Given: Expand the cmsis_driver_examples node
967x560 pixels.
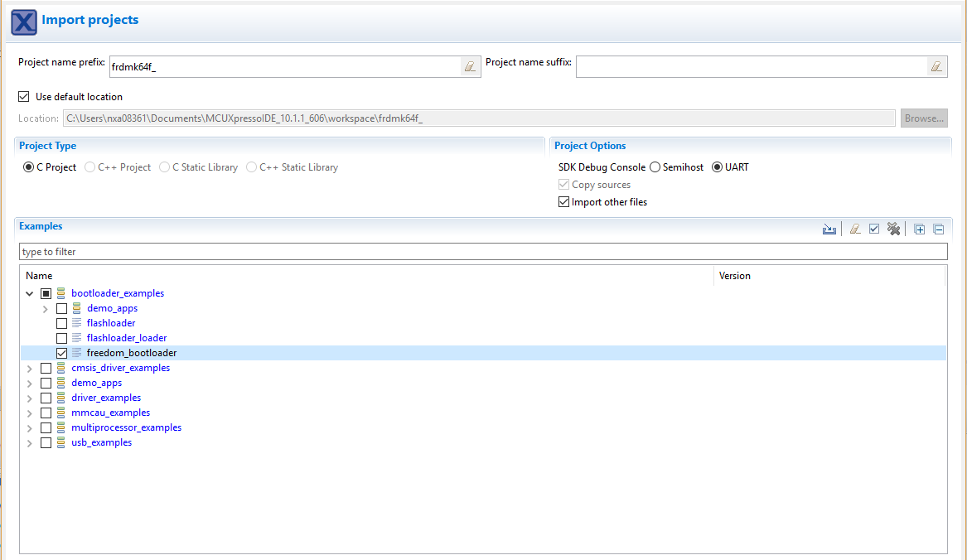Looking at the screenshot, I should (30, 368).
